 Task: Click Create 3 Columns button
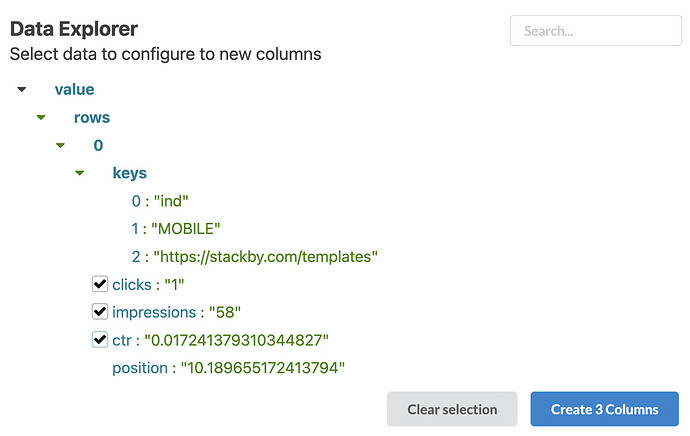tap(604, 409)
